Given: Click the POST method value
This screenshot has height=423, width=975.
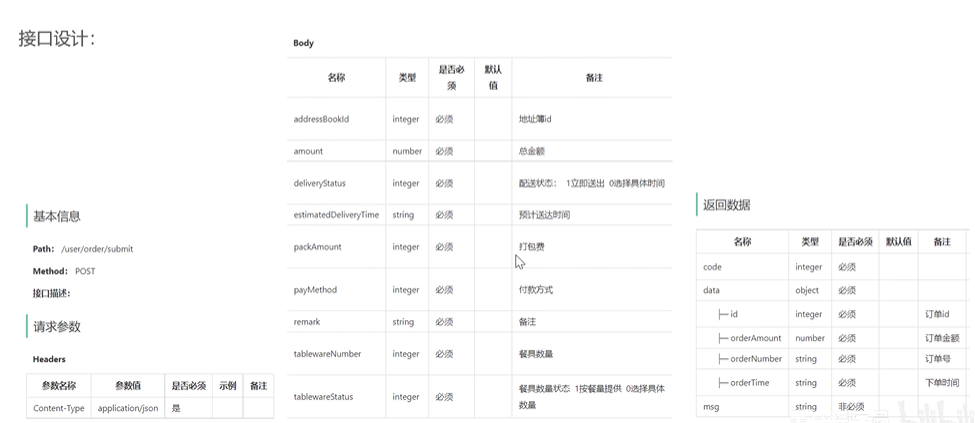Looking at the screenshot, I should [85, 271].
